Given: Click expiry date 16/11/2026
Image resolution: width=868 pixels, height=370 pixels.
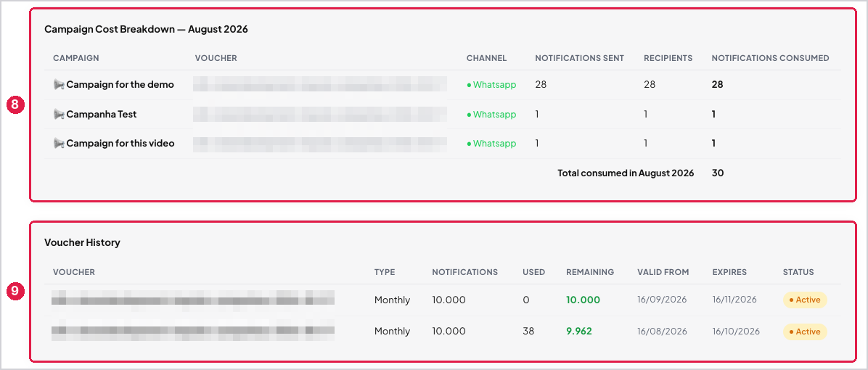Looking at the screenshot, I should pyautogui.click(x=734, y=300).
